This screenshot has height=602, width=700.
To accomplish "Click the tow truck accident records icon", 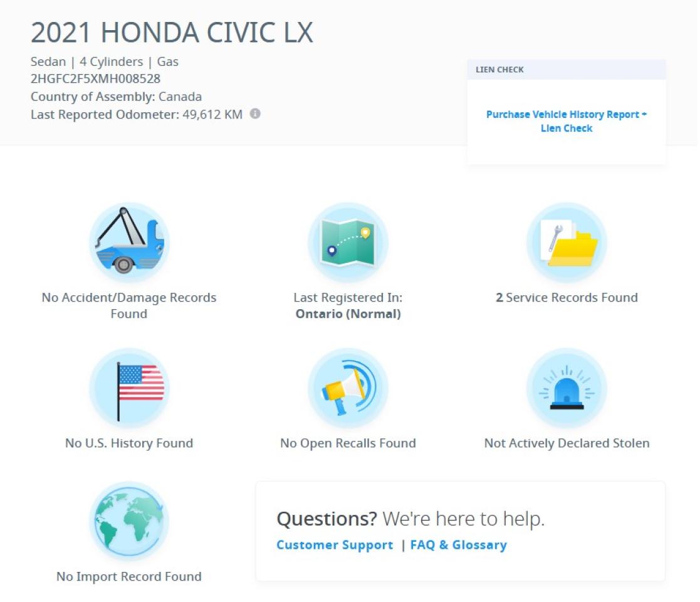I will click(129, 243).
